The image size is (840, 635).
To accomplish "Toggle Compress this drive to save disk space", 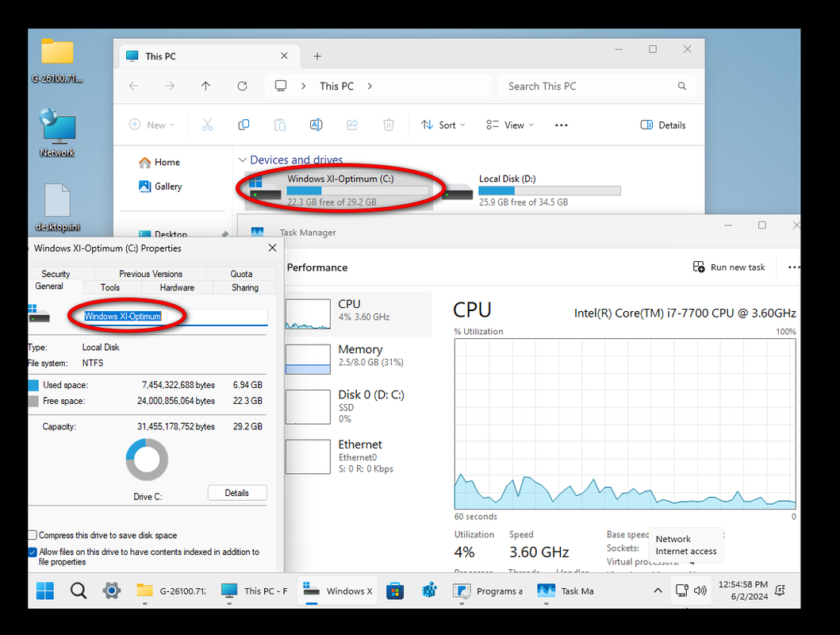I will tap(33, 535).
